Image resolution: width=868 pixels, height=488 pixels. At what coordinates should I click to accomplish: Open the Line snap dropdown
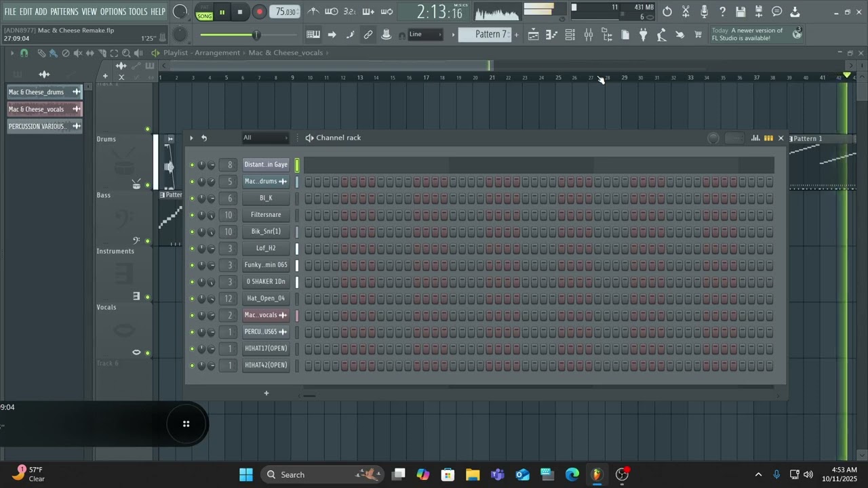[x=425, y=35]
